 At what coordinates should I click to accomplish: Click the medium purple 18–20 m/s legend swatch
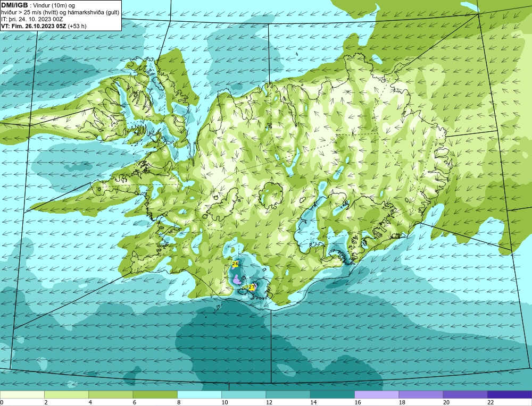point(421,394)
